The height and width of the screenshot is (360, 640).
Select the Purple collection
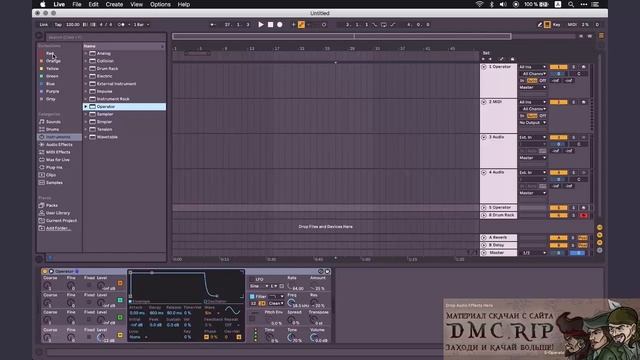pos(52,91)
